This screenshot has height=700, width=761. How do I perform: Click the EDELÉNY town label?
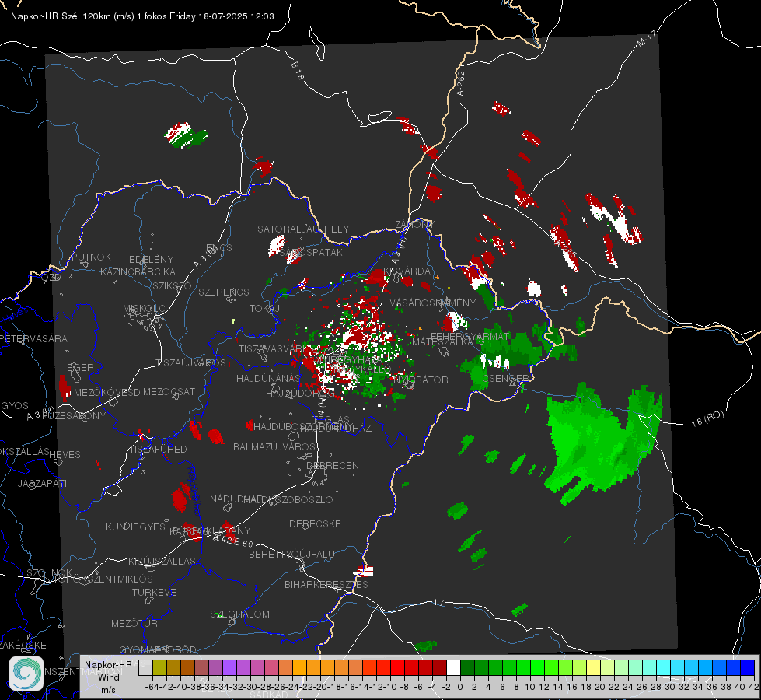(151, 260)
